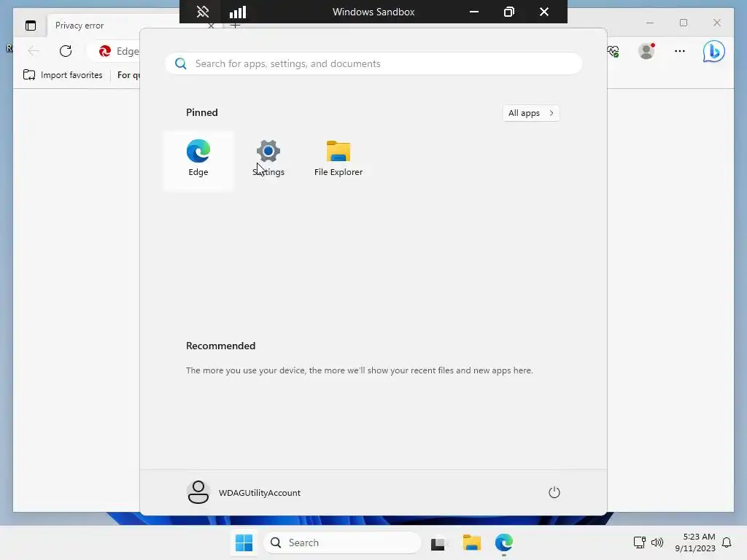Open the WDAGUtilityAccount user profile

coord(244,492)
